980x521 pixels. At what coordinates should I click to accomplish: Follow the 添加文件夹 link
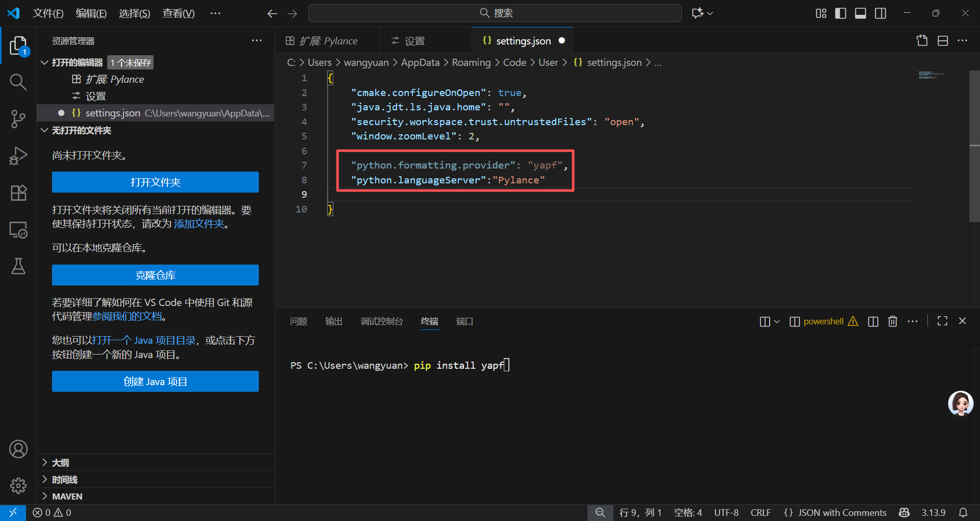[199, 224]
